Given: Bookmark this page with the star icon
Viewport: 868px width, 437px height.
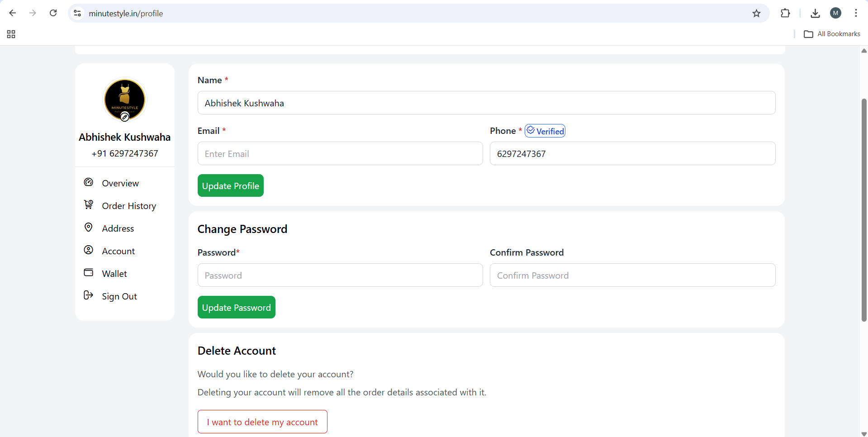Looking at the screenshot, I should tap(756, 14).
